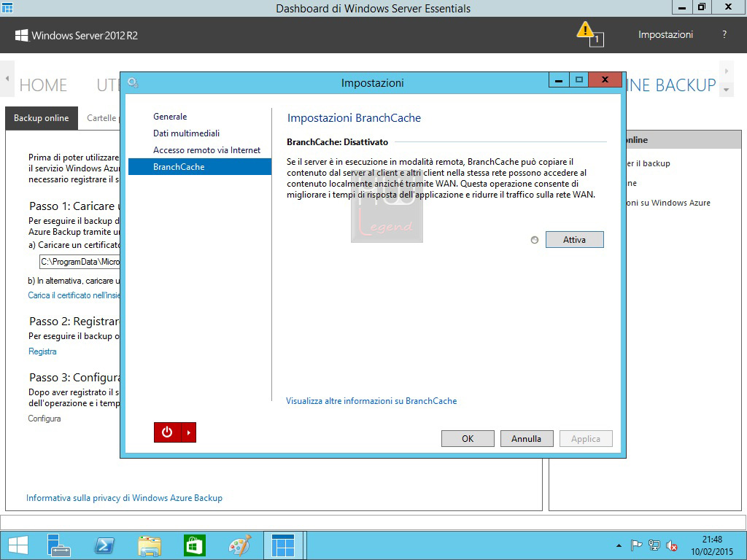Image resolution: width=747 pixels, height=560 pixels.
Task: Open Informativa sulla privacy di Windows Azure Backup
Action: click(124, 497)
